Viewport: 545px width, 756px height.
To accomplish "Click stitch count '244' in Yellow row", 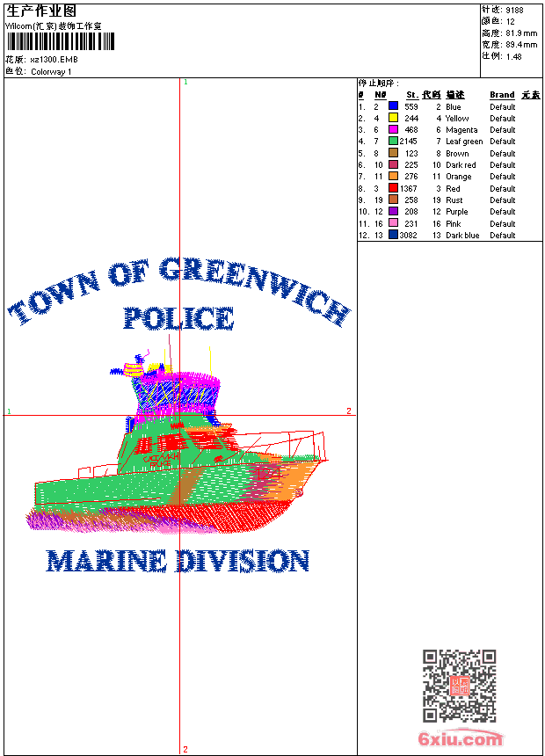I will click(411, 118).
